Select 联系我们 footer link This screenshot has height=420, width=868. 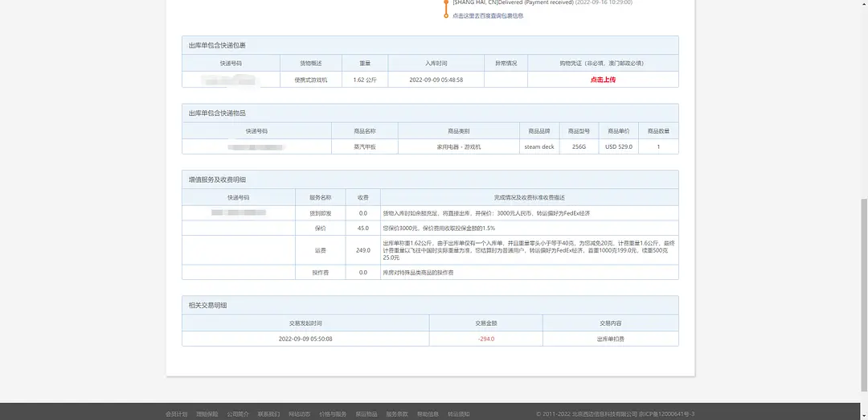coord(268,414)
